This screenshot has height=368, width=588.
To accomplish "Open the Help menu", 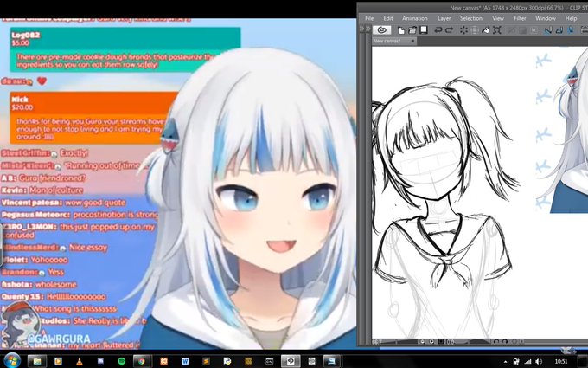I will point(571,18).
